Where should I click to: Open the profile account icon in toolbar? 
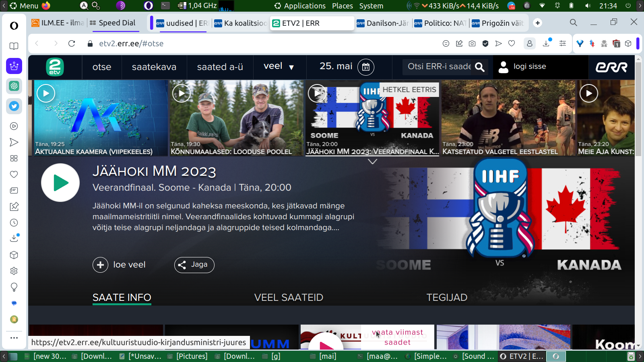click(530, 43)
